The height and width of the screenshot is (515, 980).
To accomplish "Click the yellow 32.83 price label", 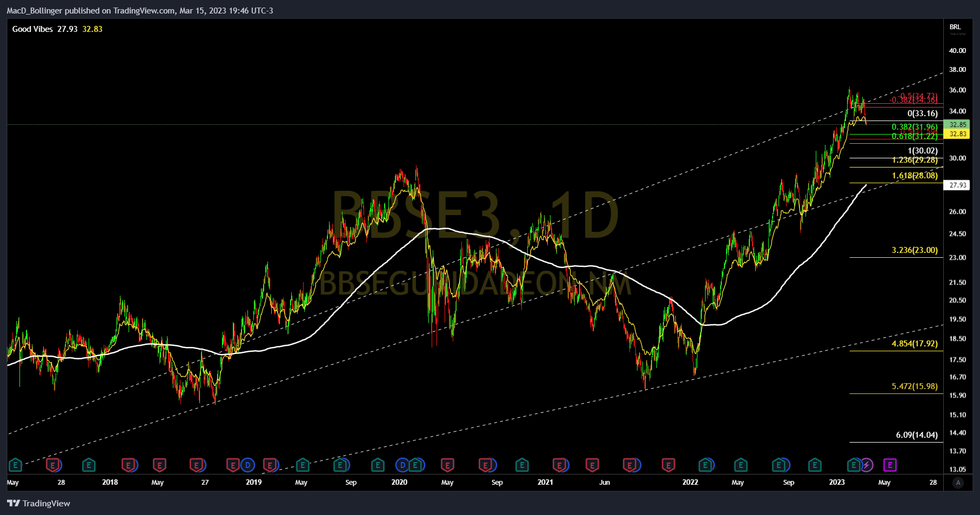I will point(958,134).
